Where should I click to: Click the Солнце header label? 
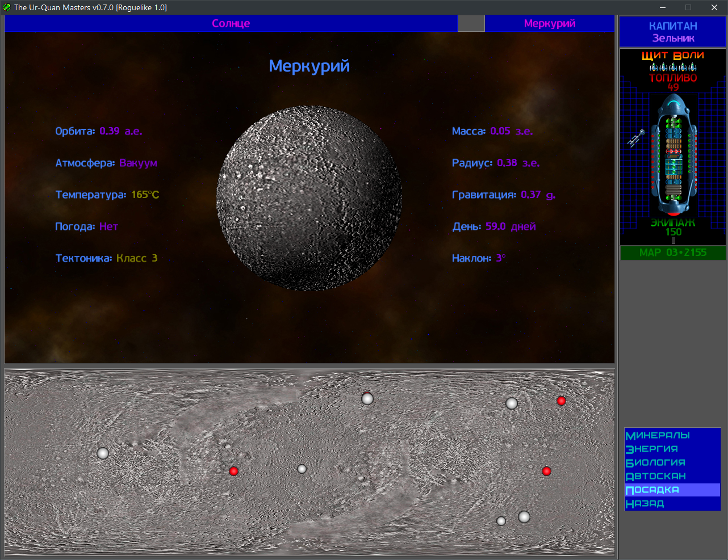(x=231, y=23)
